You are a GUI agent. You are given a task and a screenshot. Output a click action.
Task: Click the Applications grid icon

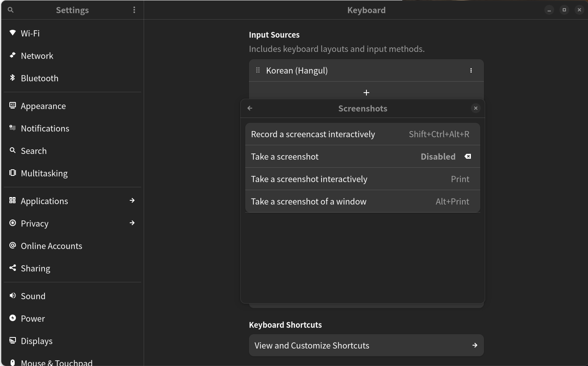coord(13,200)
